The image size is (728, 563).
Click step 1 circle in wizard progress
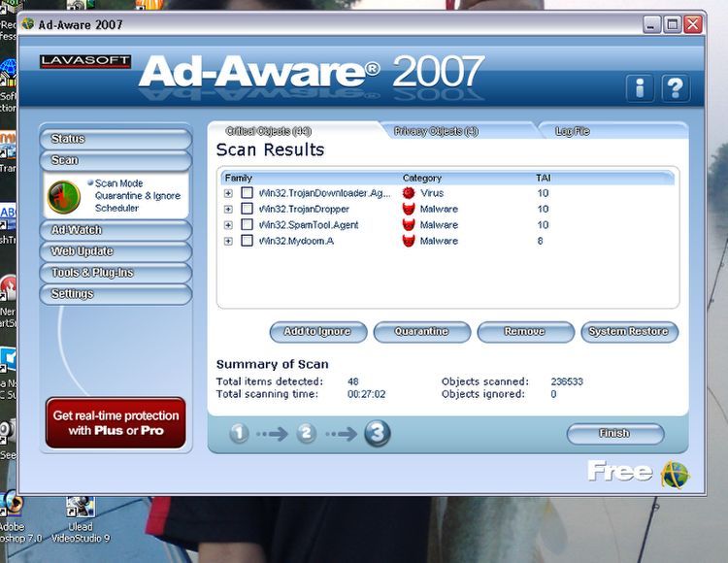pyautogui.click(x=239, y=434)
